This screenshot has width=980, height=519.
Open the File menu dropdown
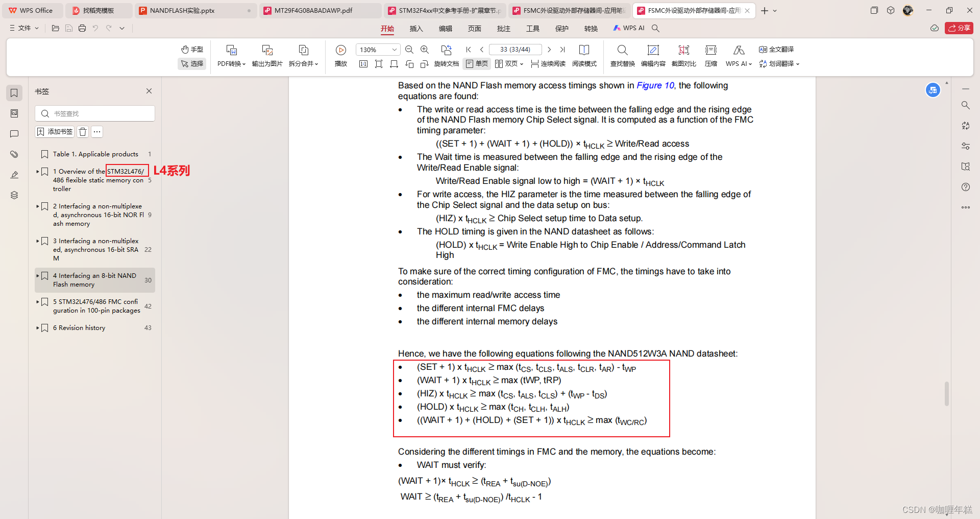[x=24, y=28]
